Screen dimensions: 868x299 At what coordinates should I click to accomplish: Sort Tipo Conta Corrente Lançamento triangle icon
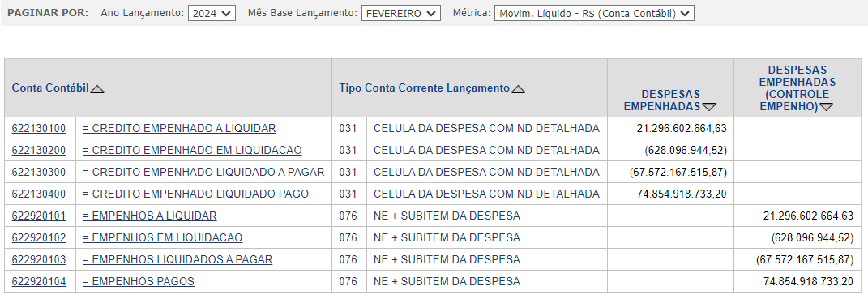[518, 88]
